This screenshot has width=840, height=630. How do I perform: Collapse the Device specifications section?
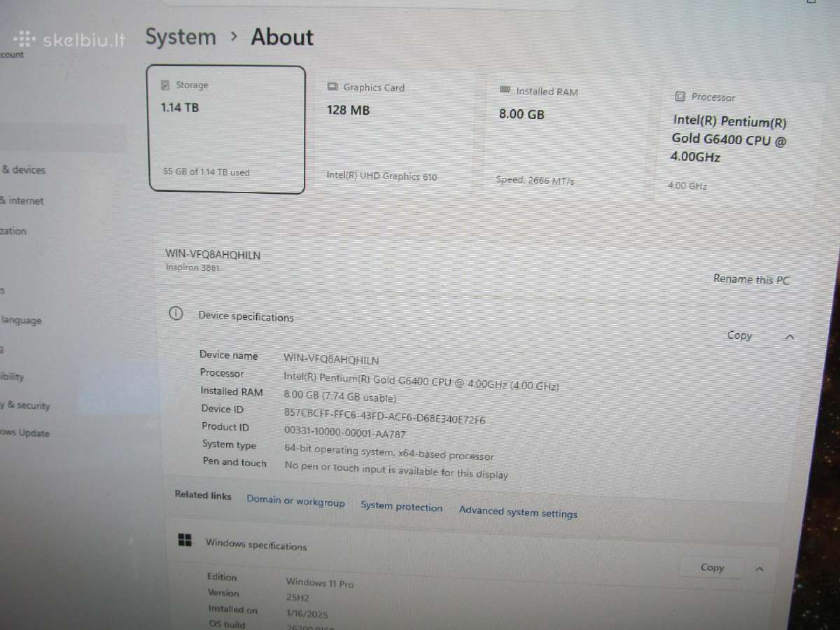[790, 337]
